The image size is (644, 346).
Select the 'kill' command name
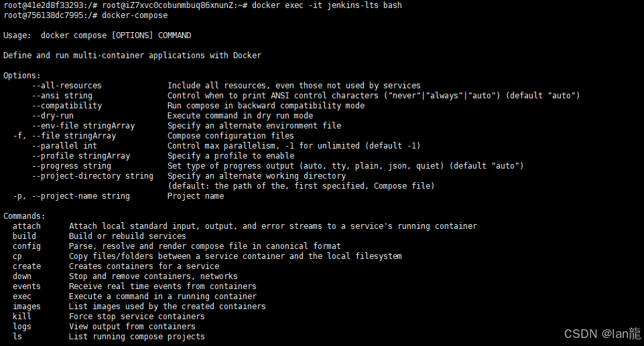pyautogui.click(x=21, y=317)
